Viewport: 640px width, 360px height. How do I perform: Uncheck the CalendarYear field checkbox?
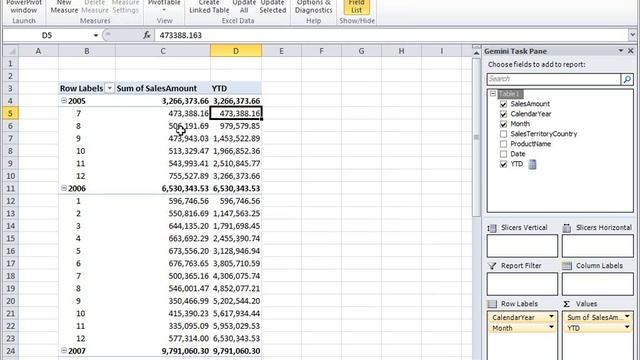pyautogui.click(x=503, y=114)
